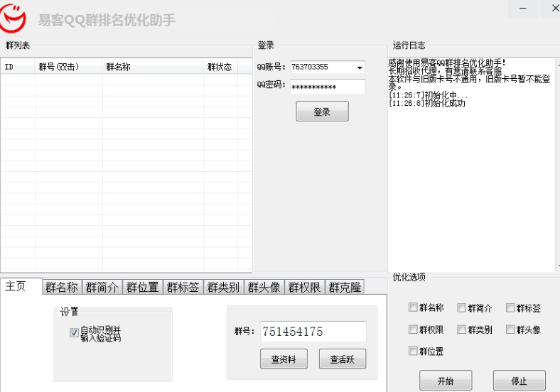Enable the 群标签 optimization checkbox
The image size is (560, 392).
click(x=510, y=307)
